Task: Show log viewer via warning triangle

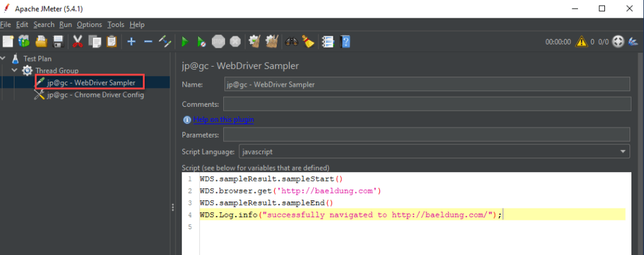Action: click(581, 41)
